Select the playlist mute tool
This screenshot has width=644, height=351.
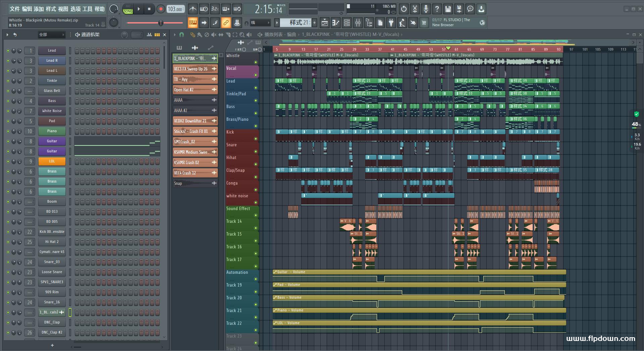[x=214, y=35]
